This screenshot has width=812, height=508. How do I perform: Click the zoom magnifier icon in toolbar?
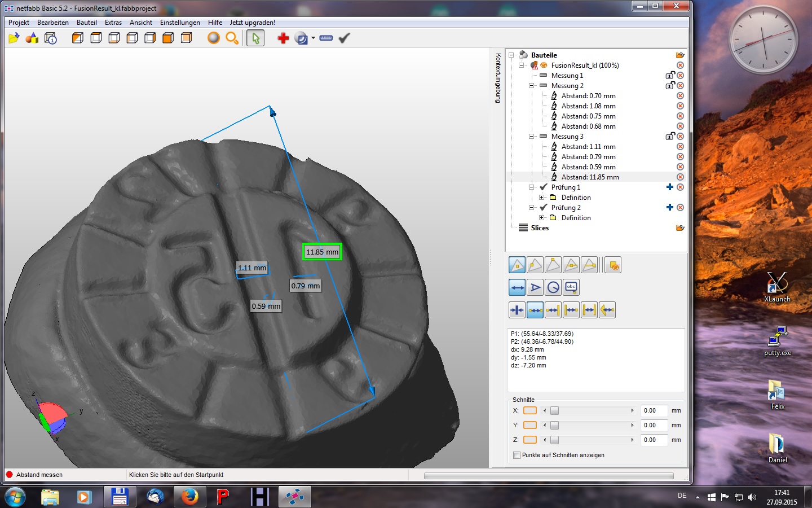(232, 38)
